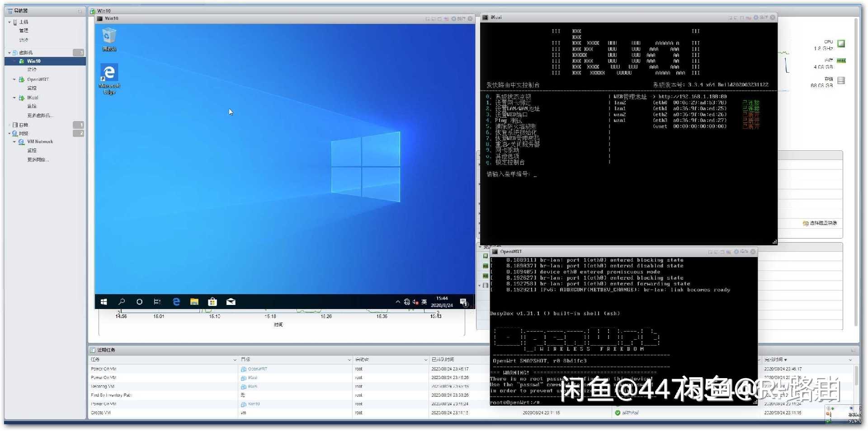Viewport: 868px width, 431px height.
Task: Collapse the 虚拟机 tree node
Action: tap(9, 53)
